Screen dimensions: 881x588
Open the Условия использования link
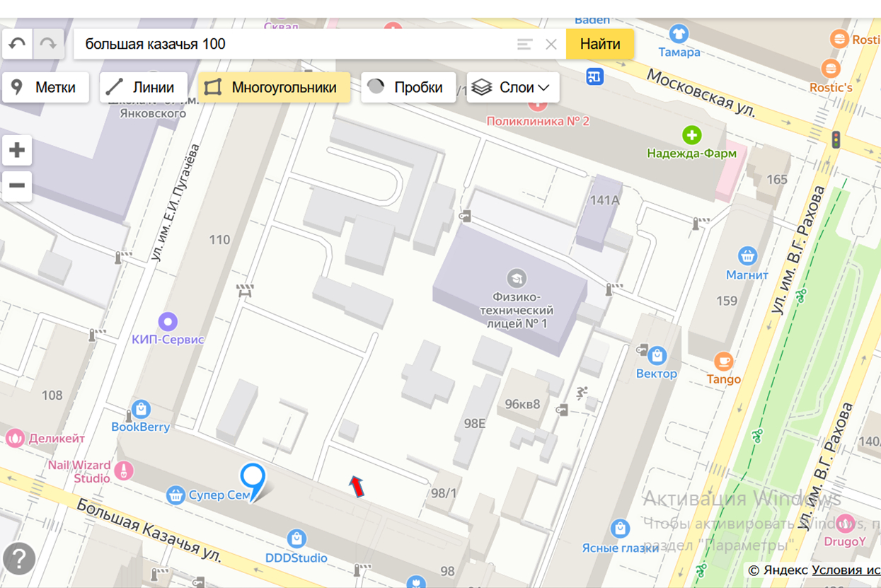tap(846, 570)
